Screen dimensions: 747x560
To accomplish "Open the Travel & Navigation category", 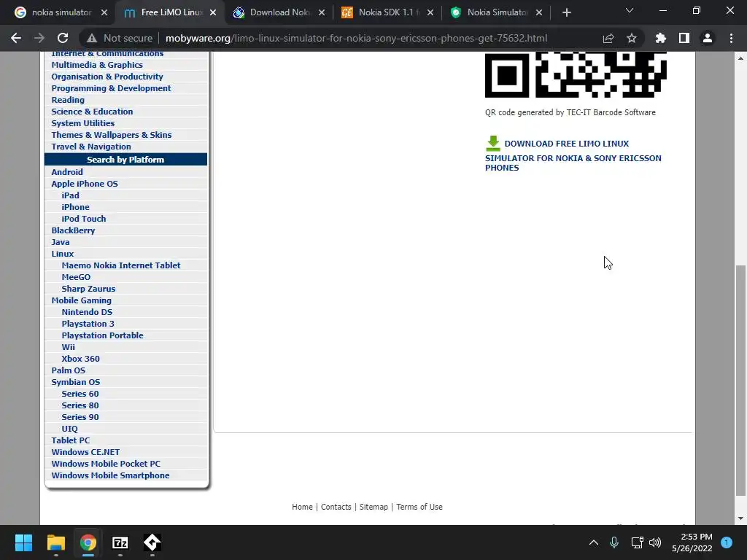I will (91, 147).
